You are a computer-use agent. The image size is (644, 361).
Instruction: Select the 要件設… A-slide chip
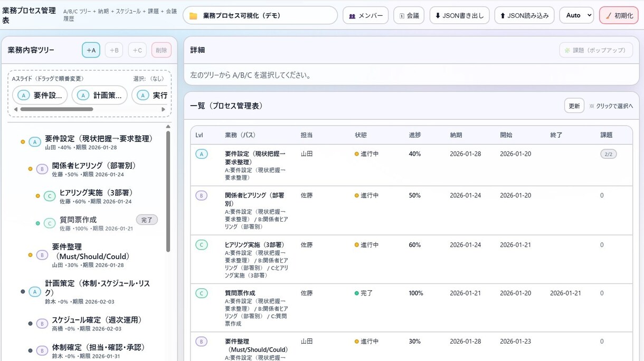(40, 96)
